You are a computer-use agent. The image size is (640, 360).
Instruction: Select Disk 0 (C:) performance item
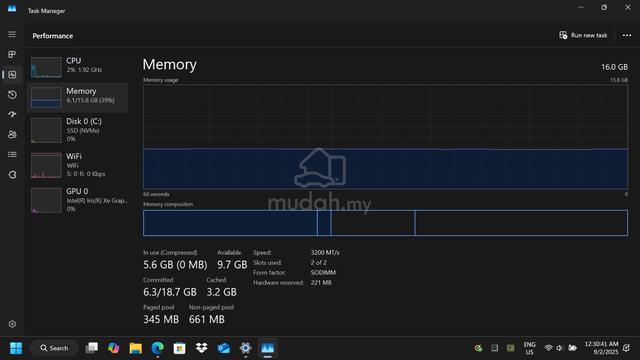pyautogui.click(x=77, y=130)
